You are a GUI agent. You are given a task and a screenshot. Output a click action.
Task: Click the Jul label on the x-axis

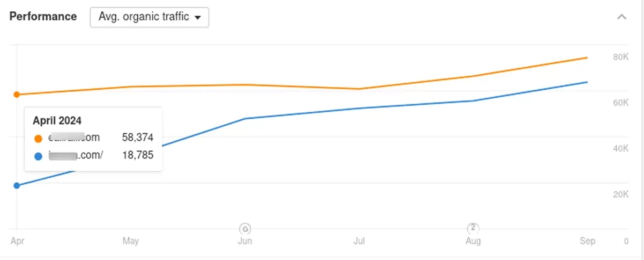click(x=359, y=241)
